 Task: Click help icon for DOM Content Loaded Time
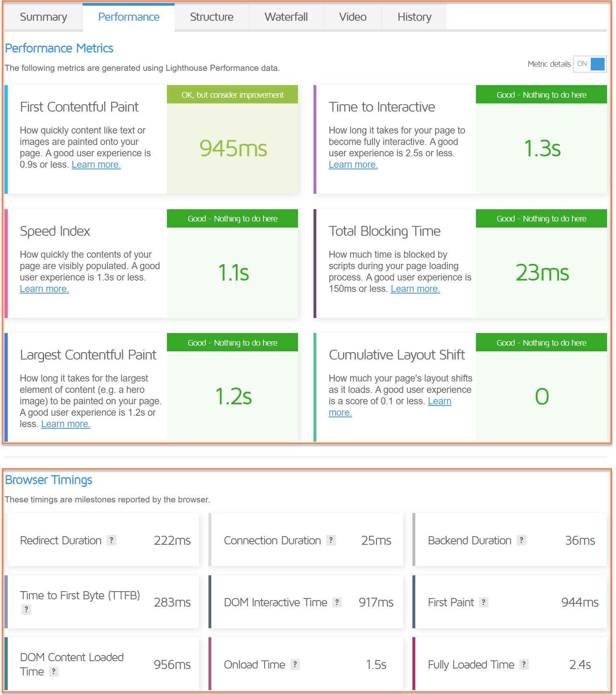(53, 671)
